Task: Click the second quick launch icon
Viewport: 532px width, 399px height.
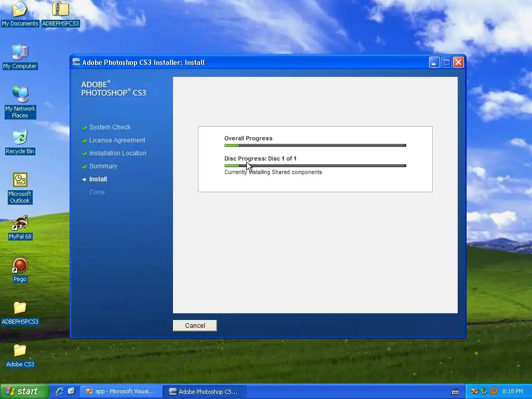Action: 71,391
